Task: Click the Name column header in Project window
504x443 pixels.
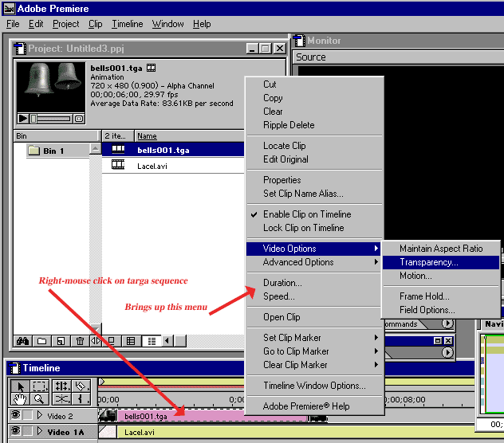Action: pos(190,136)
